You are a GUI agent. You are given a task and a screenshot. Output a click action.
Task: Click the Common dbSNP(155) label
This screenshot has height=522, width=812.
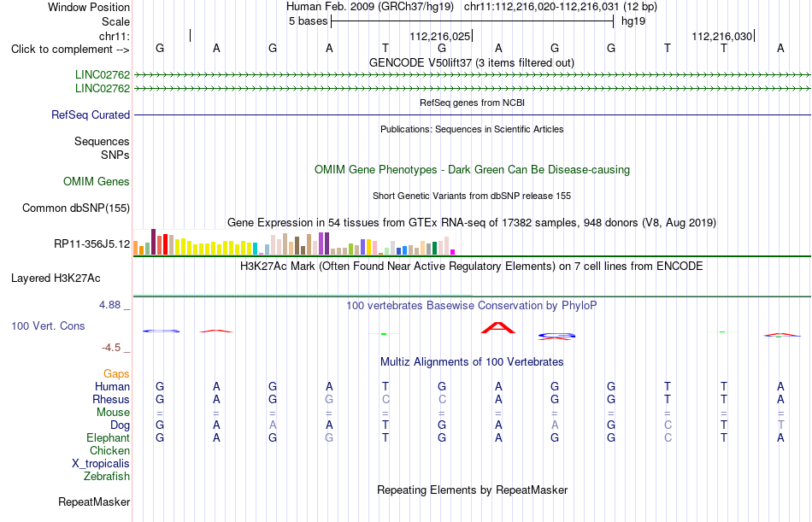click(76, 208)
